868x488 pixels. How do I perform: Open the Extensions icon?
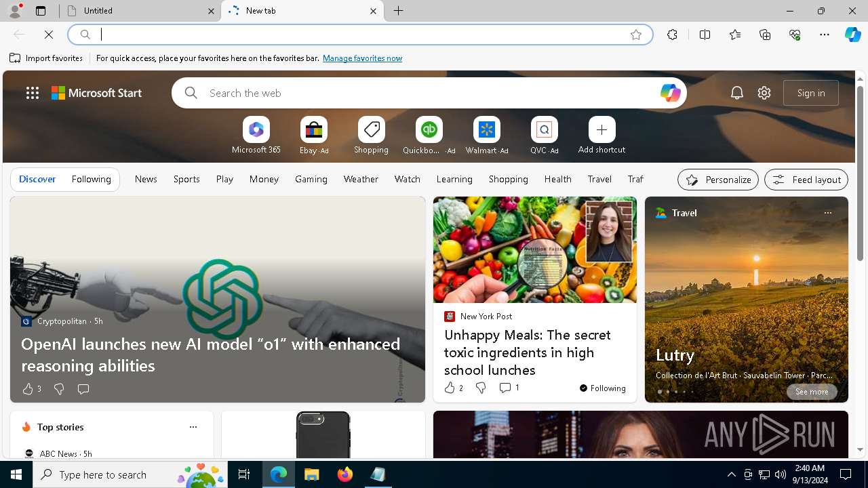point(672,35)
